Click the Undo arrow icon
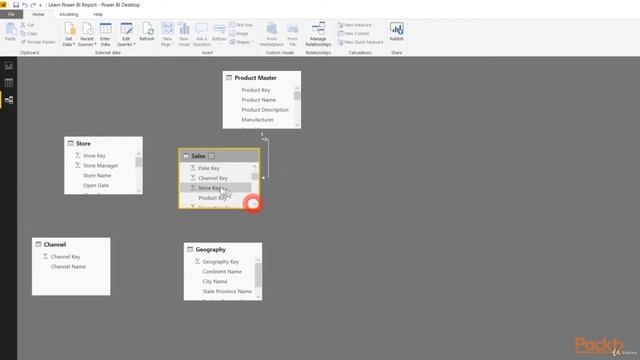Screen dimensions: 640x360 tap(25, 5)
